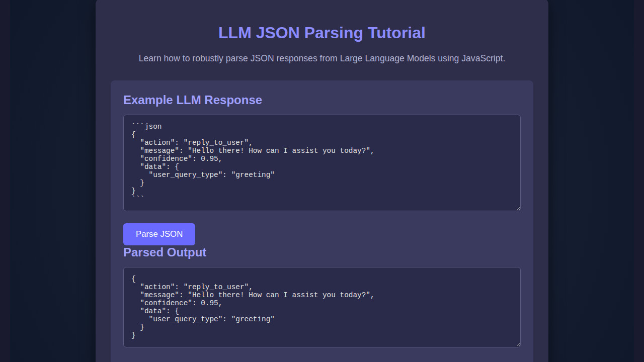Click the resize grip of the output textarea
Viewport: 644px width, 362px height.
[517, 343]
